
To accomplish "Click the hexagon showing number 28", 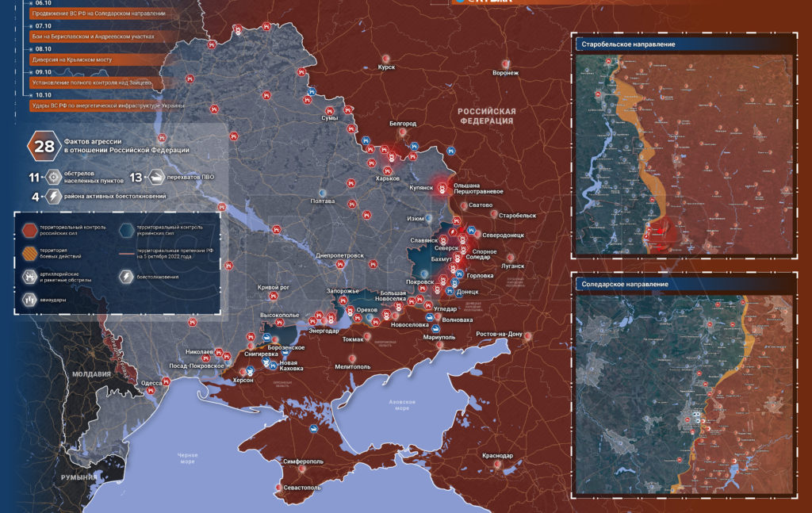I will pos(44,147).
